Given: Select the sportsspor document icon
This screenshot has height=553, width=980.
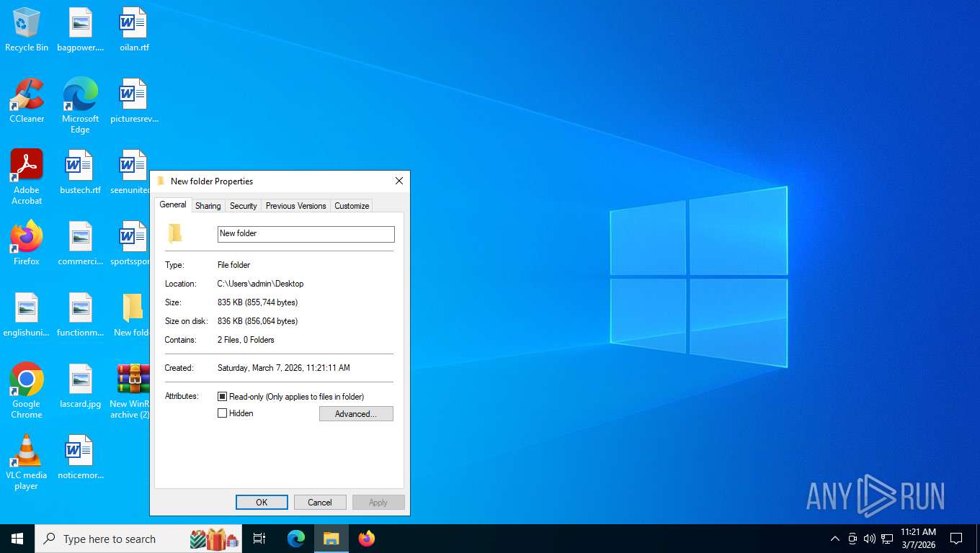Looking at the screenshot, I should point(130,244).
